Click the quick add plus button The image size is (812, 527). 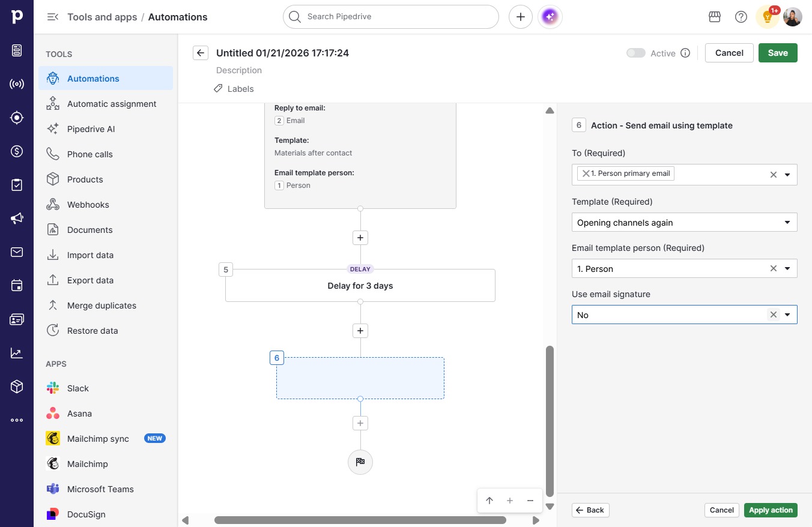(x=521, y=17)
